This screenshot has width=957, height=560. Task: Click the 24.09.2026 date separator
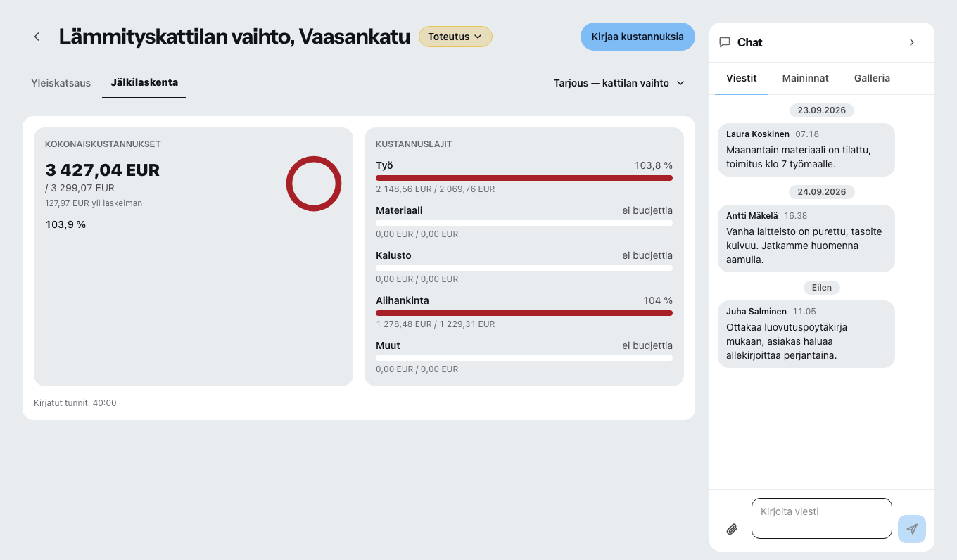click(x=822, y=192)
